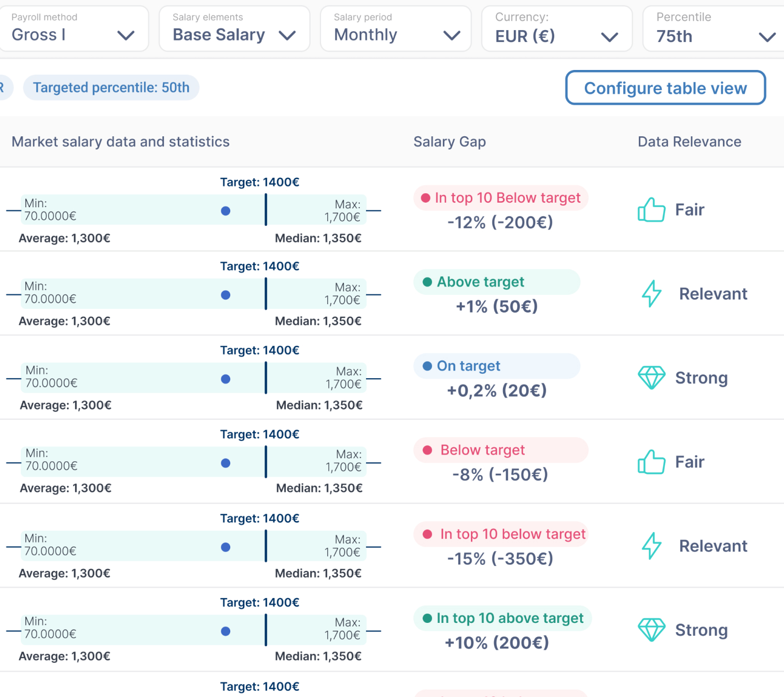Click the target marker line in the +1% row

click(266, 294)
